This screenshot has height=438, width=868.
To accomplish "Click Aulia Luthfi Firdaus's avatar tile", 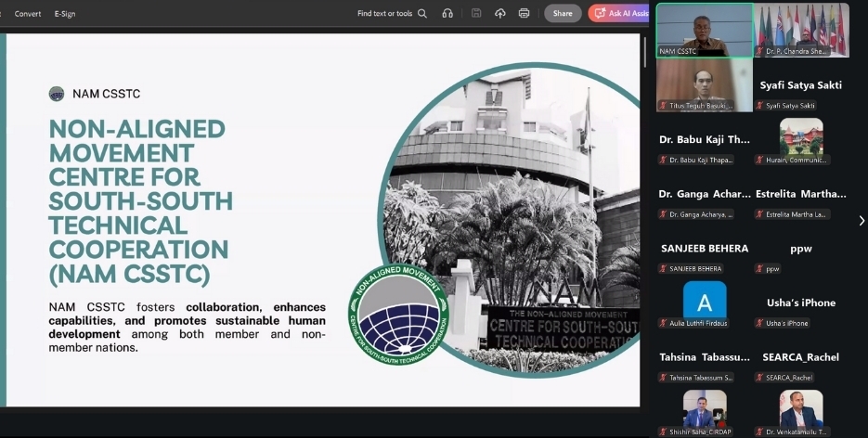I will click(705, 301).
